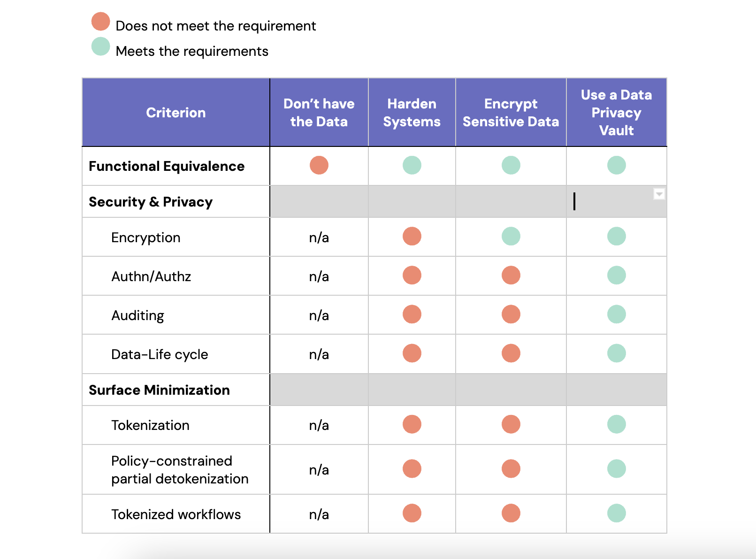
Task: Click the Use a Data Privacy Vault column header
Action: tap(617, 113)
